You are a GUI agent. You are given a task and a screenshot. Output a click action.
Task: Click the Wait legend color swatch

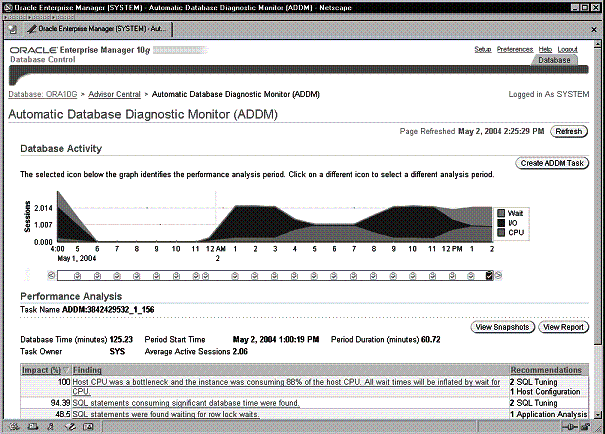(501, 213)
